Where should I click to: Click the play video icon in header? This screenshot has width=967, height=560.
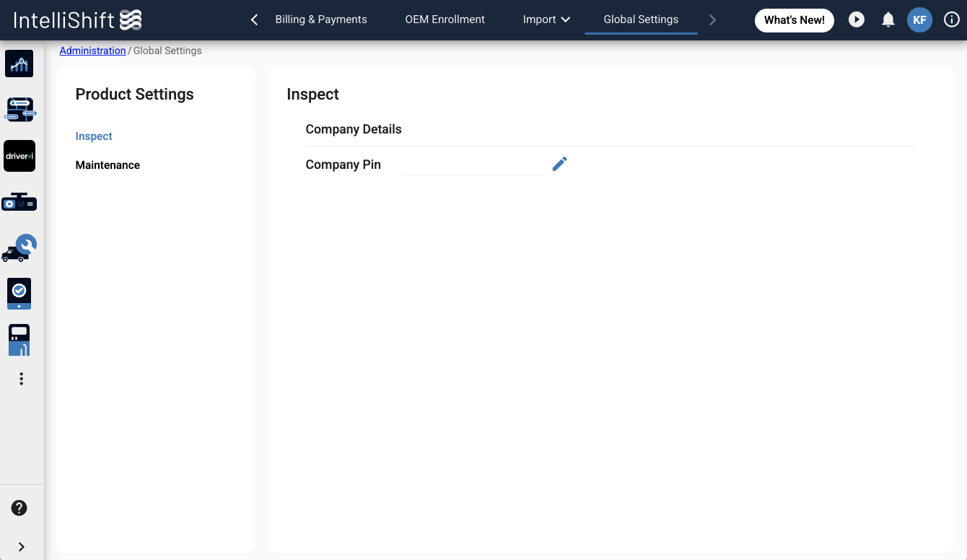coord(857,19)
